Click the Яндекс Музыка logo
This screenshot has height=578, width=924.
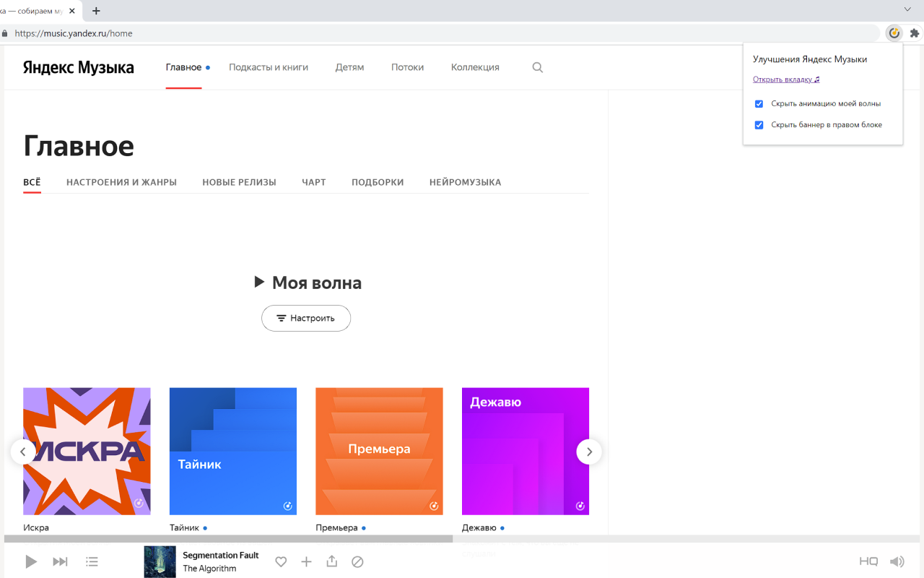pyautogui.click(x=78, y=67)
